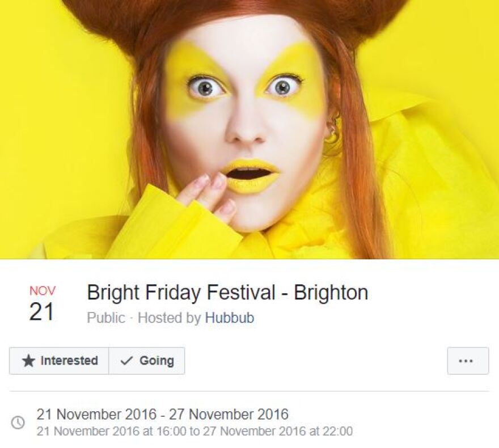Open the event cover photo
This screenshot has height=448, width=499.
click(249, 129)
